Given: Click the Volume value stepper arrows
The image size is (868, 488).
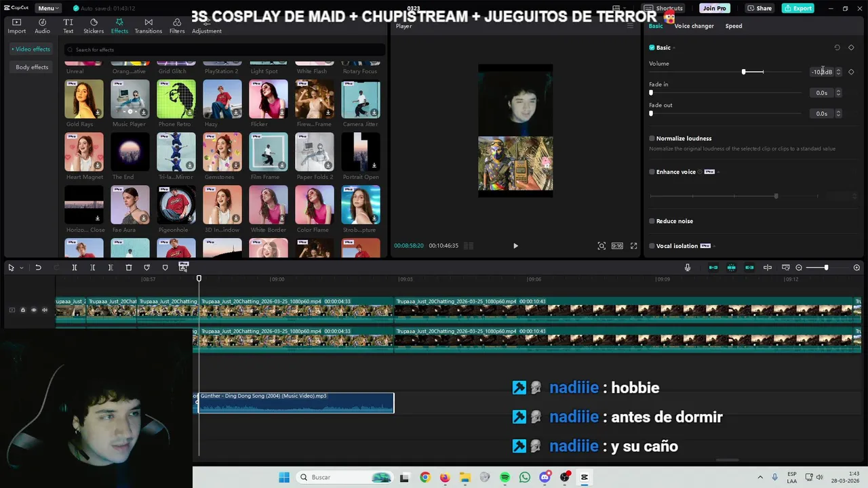Looking at the screenshot, I should click(838, 72).
